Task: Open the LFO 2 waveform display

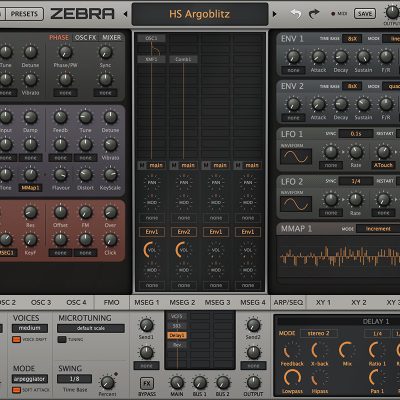Action: (296, 204)
